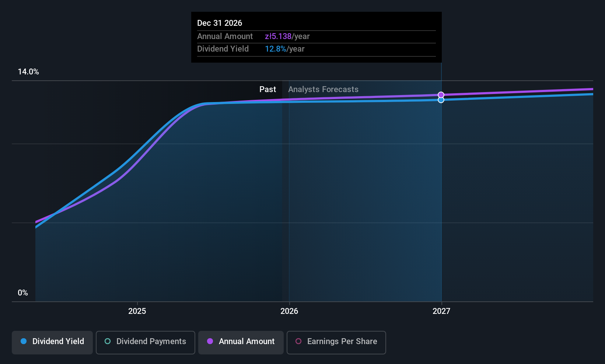Open the Dividend Payments legend options

(x=145, y=342)
